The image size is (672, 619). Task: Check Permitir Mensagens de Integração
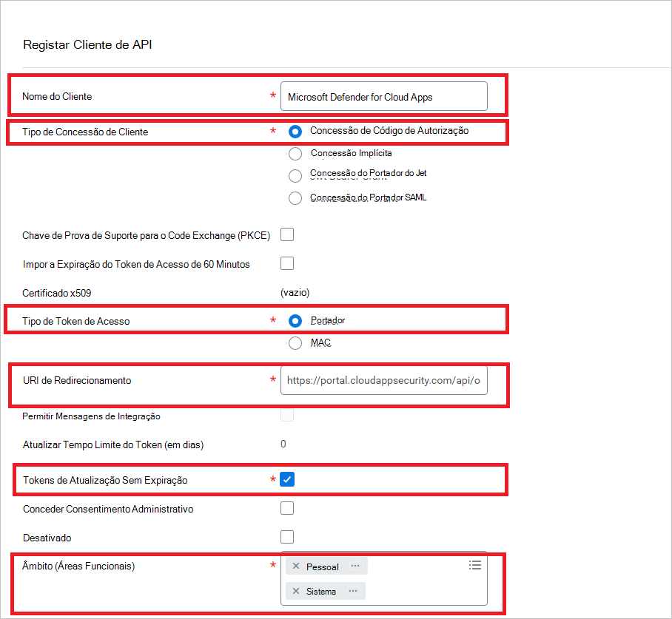[x=286, y=416]
